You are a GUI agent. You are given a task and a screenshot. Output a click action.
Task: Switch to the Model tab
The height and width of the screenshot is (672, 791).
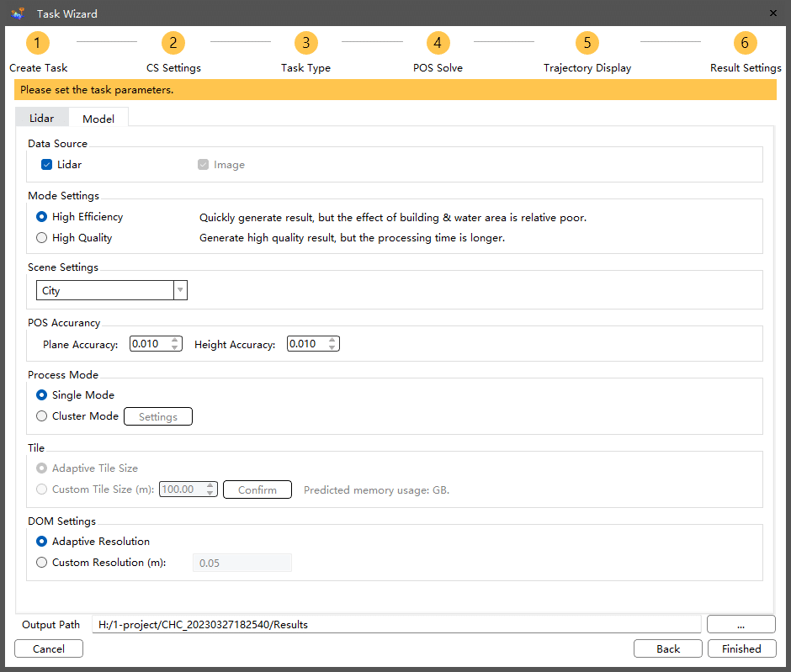point(98,119)
